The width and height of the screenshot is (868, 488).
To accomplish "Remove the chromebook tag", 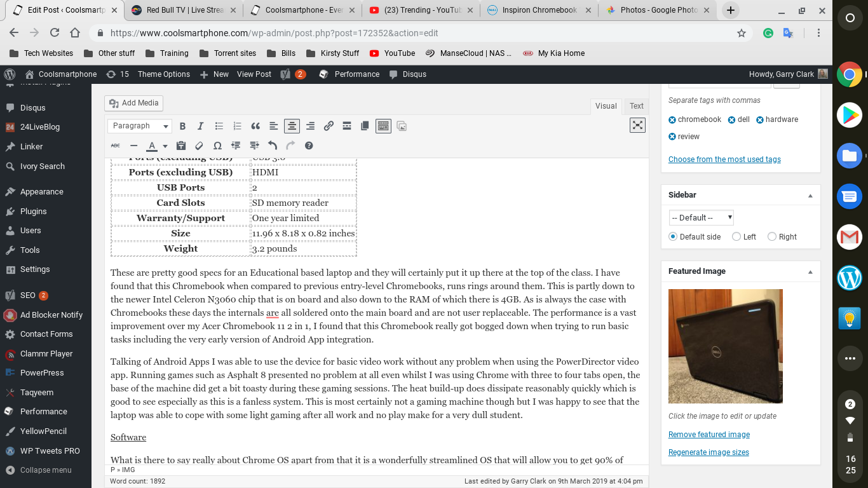I will pos(672,119).
